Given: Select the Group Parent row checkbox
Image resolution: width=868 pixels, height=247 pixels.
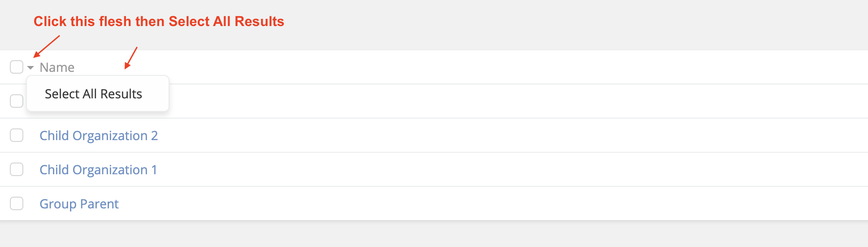Looking at the screenshot, I should coord(17,203).
